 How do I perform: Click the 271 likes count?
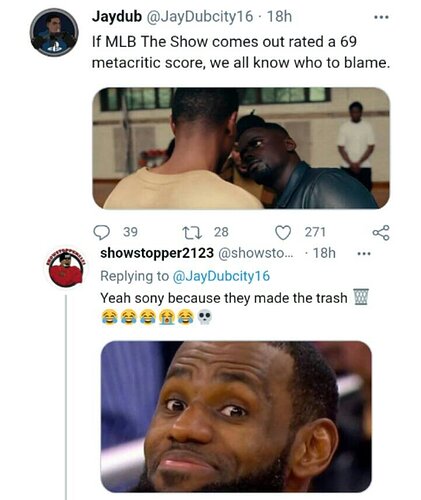(x=315, y=232)
